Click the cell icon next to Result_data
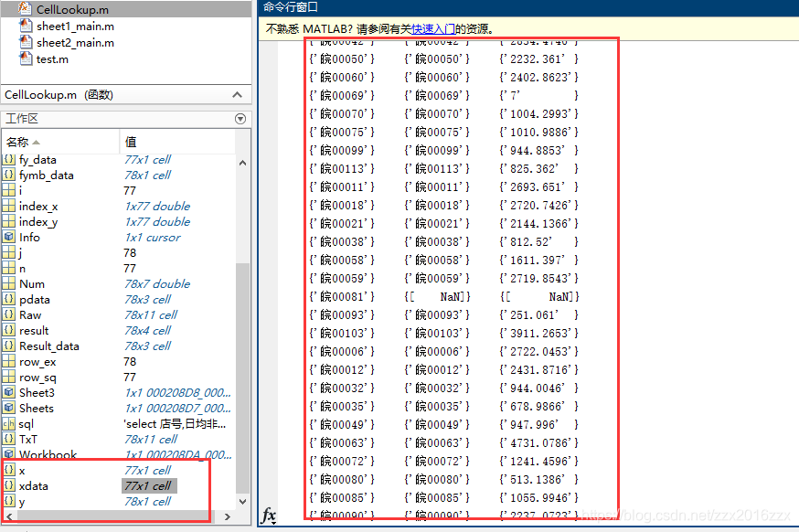 9,346
